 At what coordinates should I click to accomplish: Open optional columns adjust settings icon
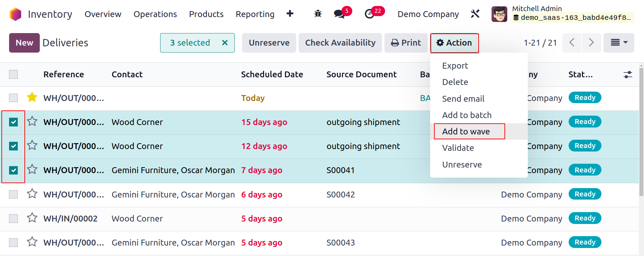pos(628,75)
